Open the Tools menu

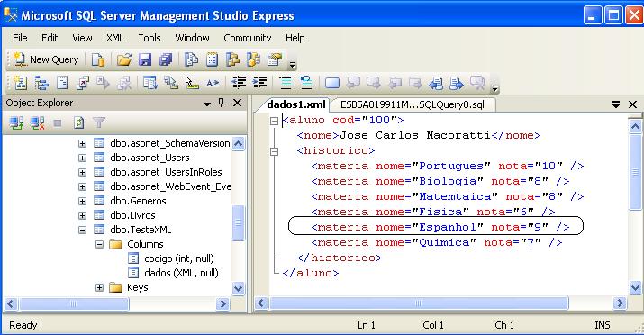coord(150,38)
